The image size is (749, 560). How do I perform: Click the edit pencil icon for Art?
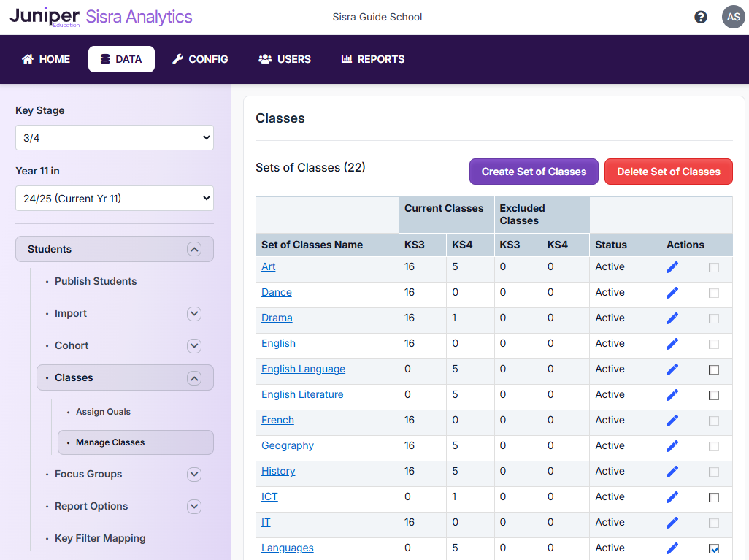pyautogui.click(x=672, y=267)
